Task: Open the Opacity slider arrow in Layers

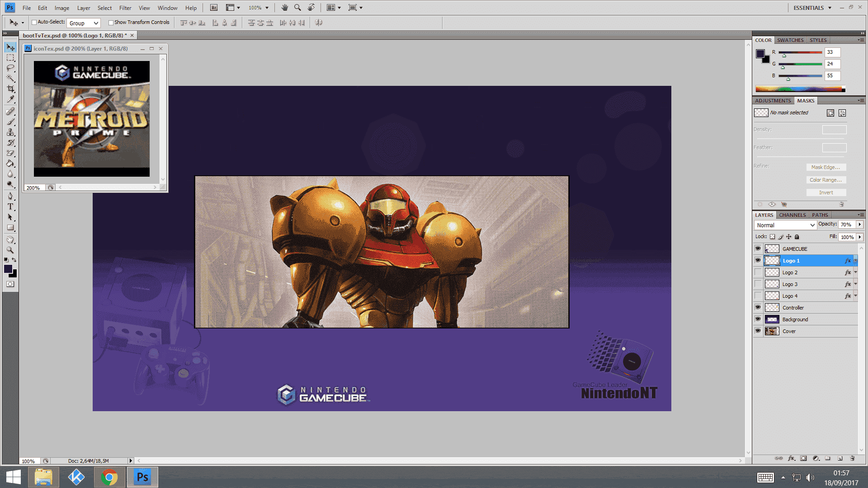Action: (860, 225)
